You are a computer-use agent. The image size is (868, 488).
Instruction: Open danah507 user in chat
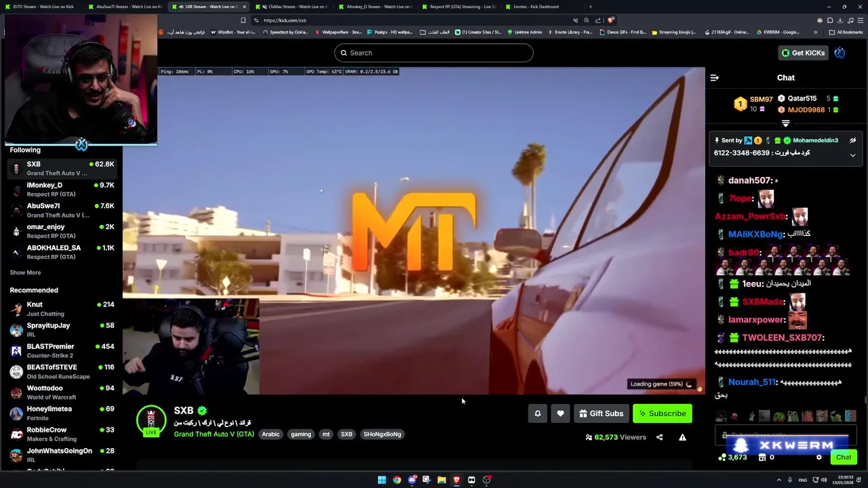pos(750,180)
